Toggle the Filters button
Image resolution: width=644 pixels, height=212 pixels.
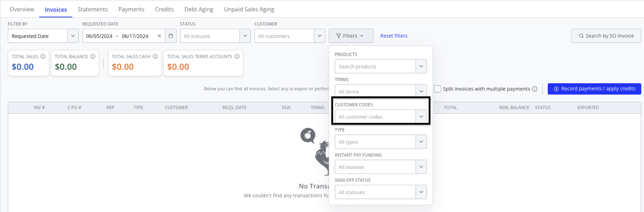click(x=351, y=36)
